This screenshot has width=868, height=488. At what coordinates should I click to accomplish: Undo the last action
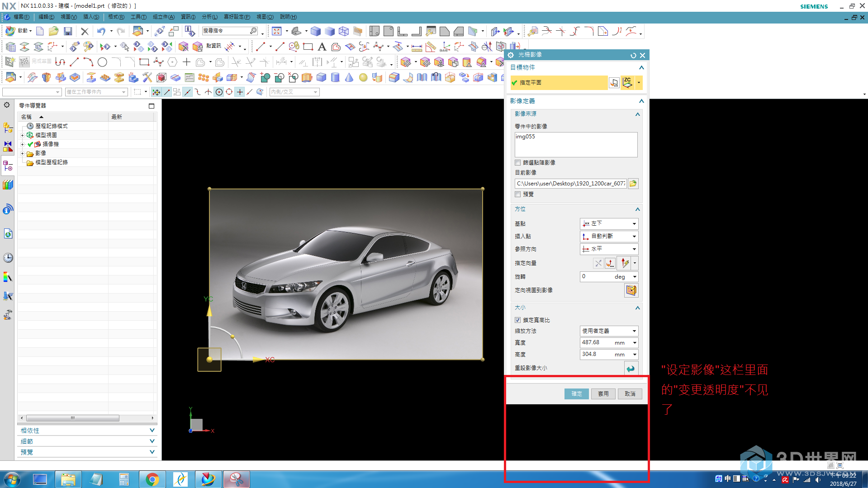click(x=101, y=31)
